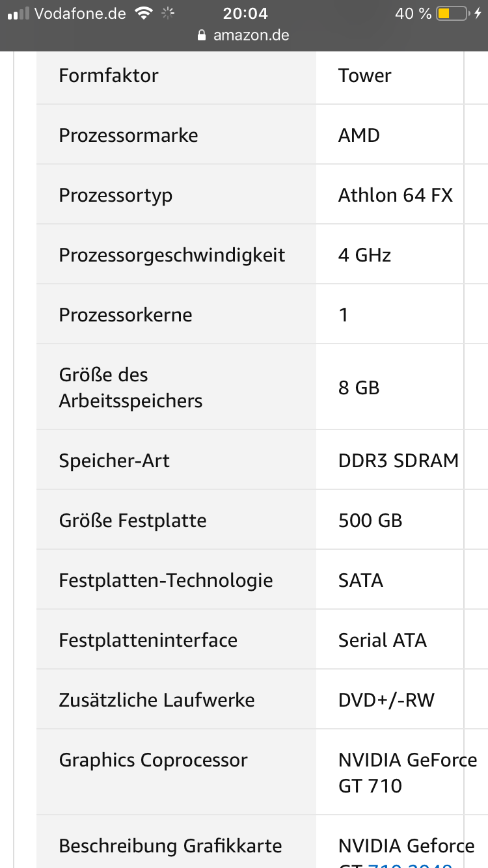Tap the 500 GB hard disk value

370,521
